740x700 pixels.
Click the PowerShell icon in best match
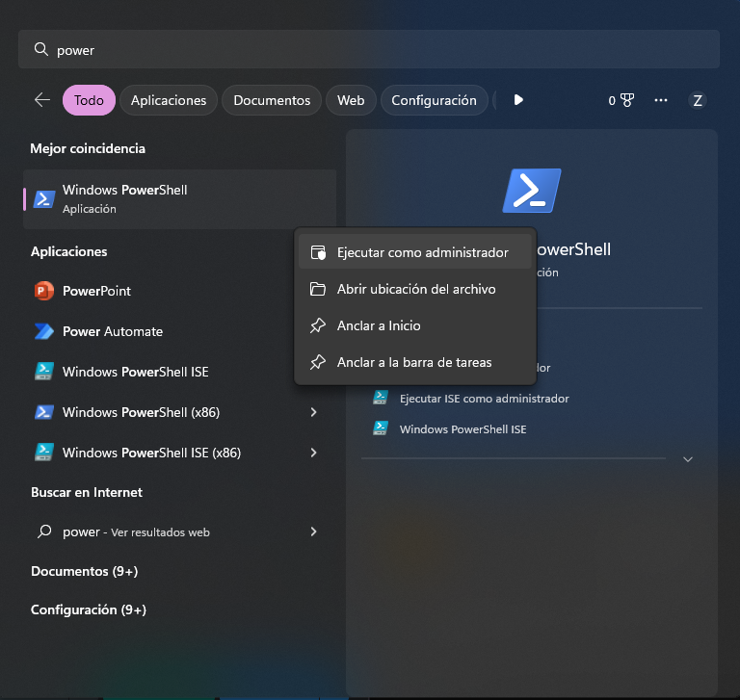point(44,199)
